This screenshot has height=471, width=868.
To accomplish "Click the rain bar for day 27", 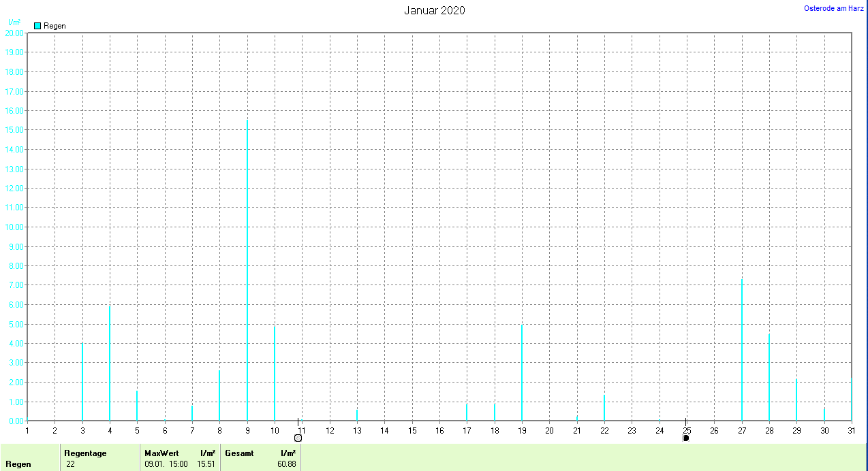I will coord(742,351).
